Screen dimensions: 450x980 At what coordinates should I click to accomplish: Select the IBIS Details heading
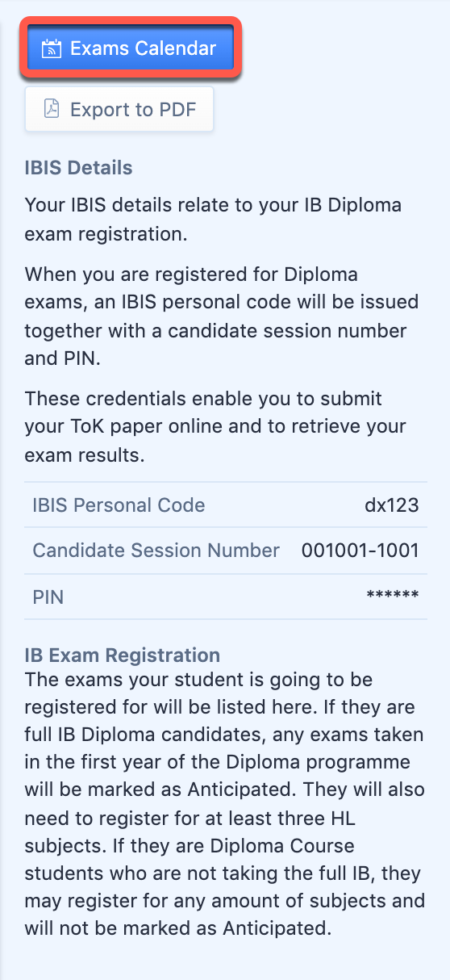coord(78,168)
